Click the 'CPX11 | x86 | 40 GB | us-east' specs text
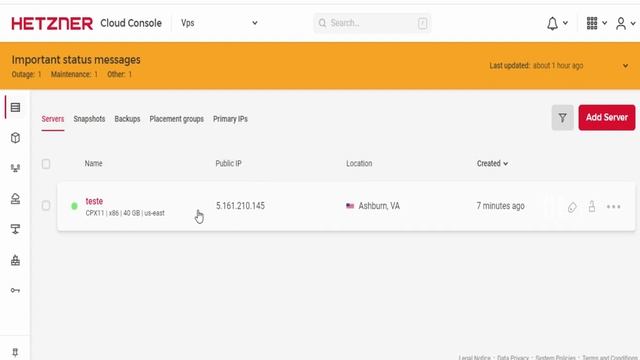 (x=125, y=213)
